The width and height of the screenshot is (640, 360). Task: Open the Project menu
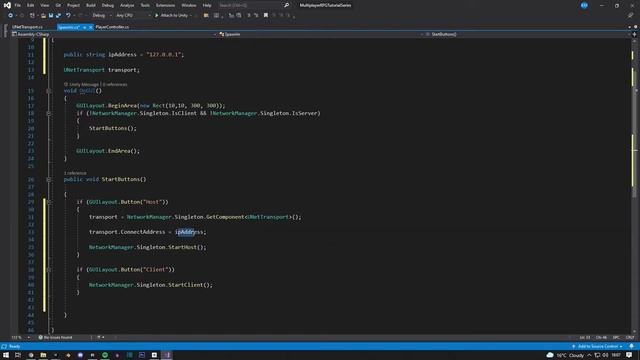coord(73,5)
